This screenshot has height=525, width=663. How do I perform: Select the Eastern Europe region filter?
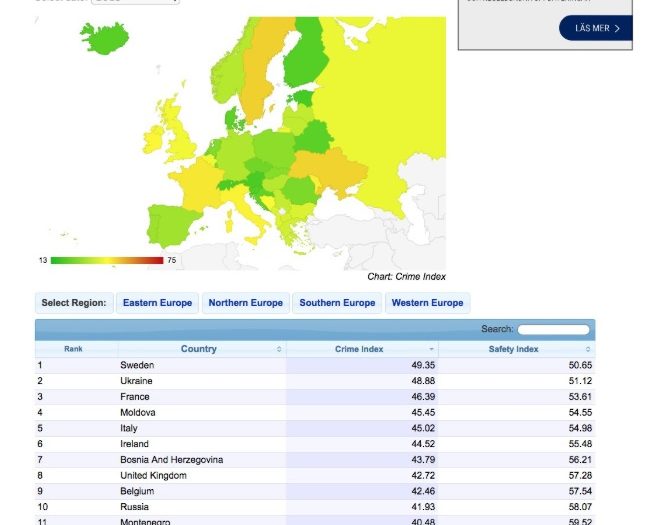(157, 303)
